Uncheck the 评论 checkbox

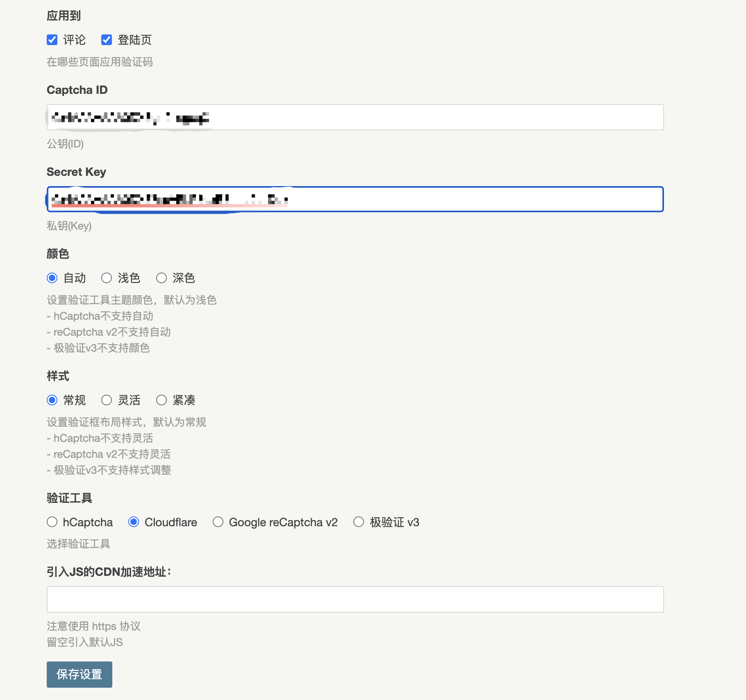coord(52,40)
